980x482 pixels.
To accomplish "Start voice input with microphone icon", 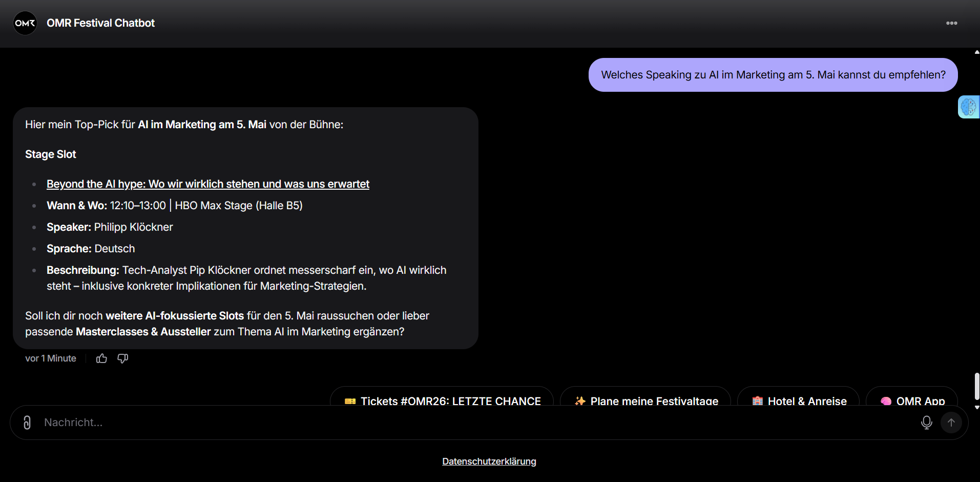I will coord(927,423).
